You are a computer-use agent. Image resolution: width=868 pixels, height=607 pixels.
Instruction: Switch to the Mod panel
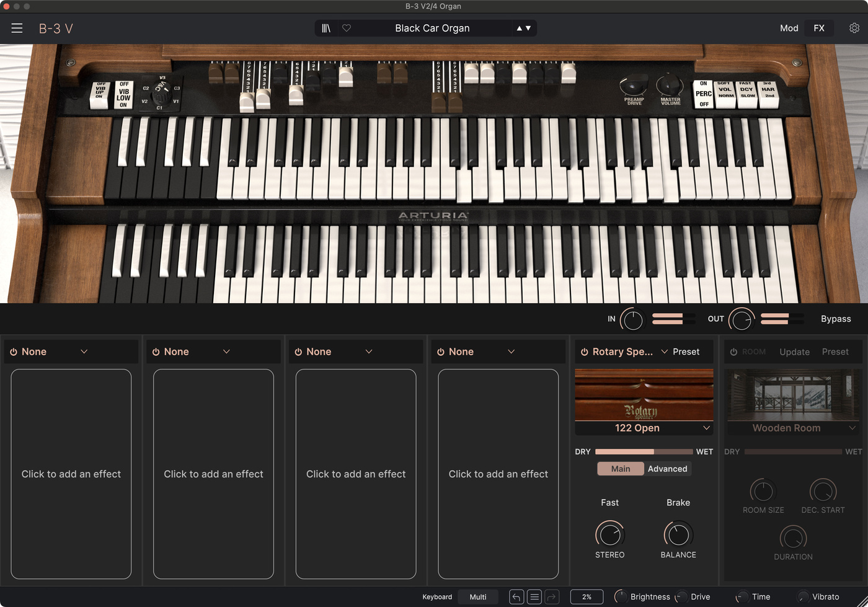(x=789, y=28)
